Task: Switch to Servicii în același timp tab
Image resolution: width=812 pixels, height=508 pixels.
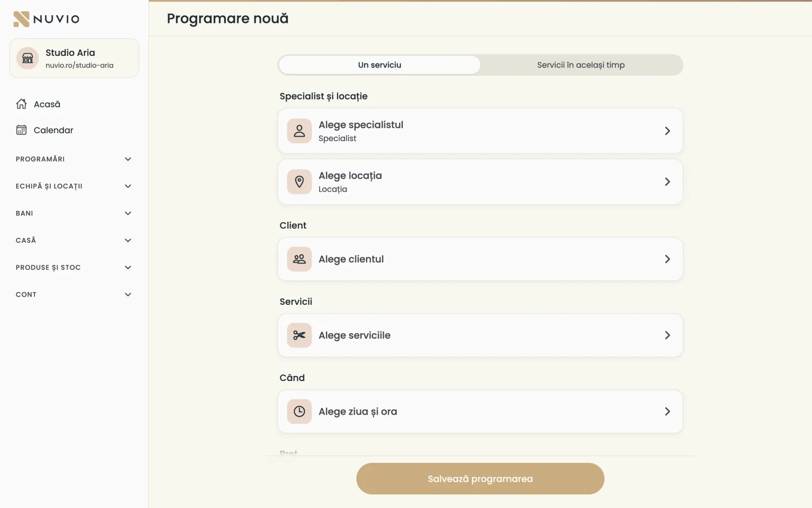Action: [x=581, y=65]
